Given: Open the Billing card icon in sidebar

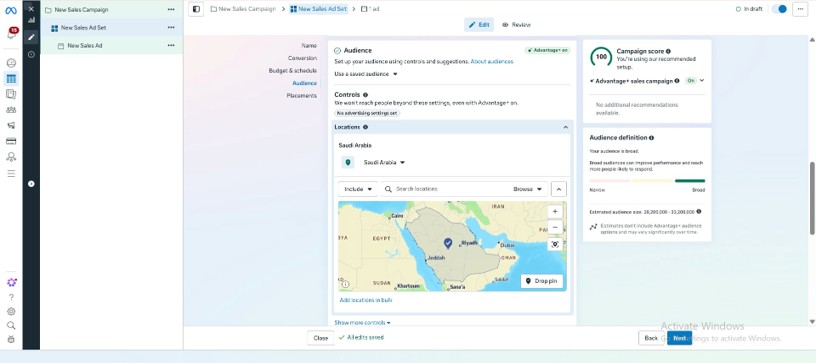Looking at the screenshot, I should click(11, 141).
